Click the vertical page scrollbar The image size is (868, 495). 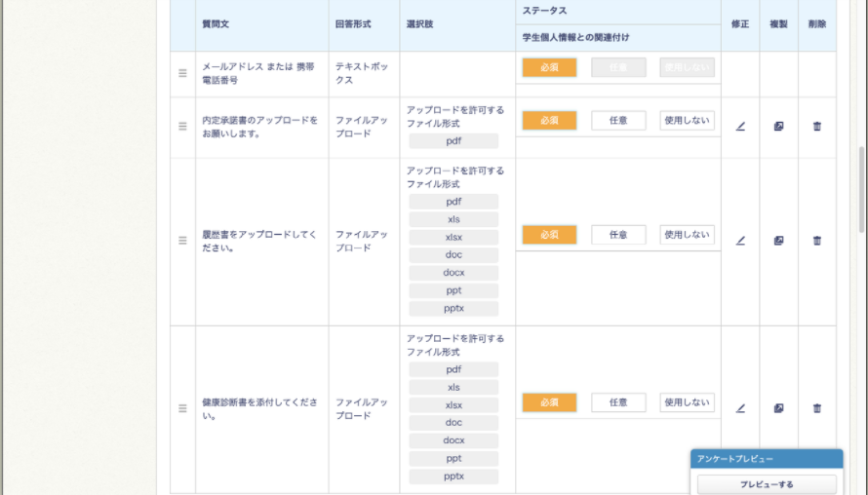[x=861, y=190]
